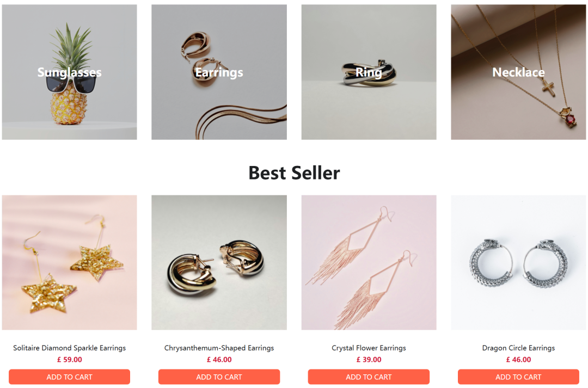
Task: Click the £ 46.00 price under Dragon Circle Earrings
Action: (518, 360)
